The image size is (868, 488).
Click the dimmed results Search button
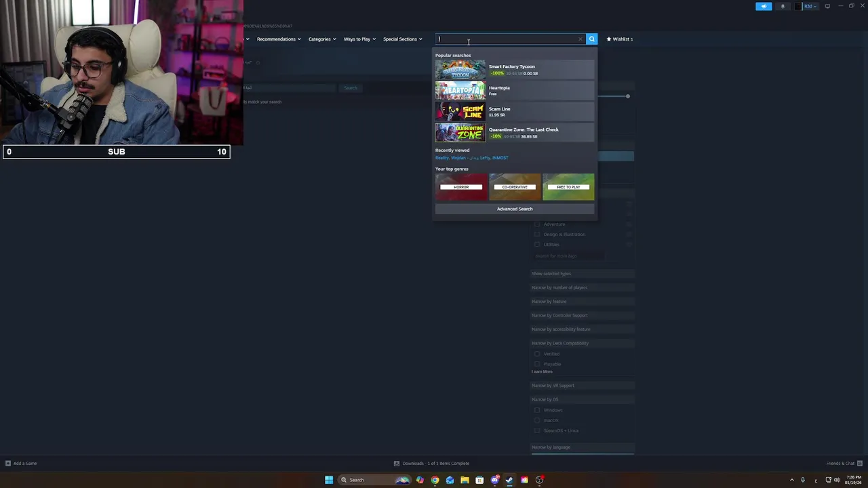[351, 88]
